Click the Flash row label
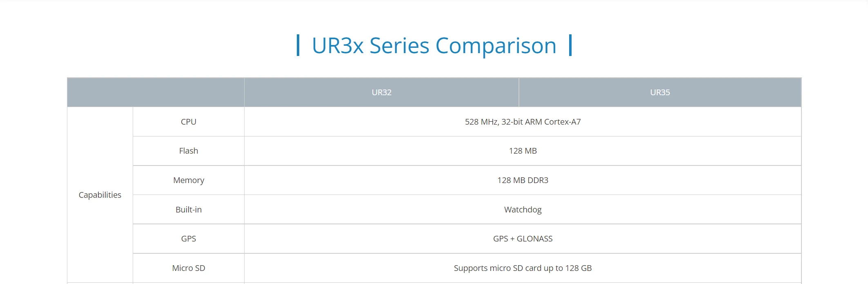868x284 pixels. coord(189,151)
